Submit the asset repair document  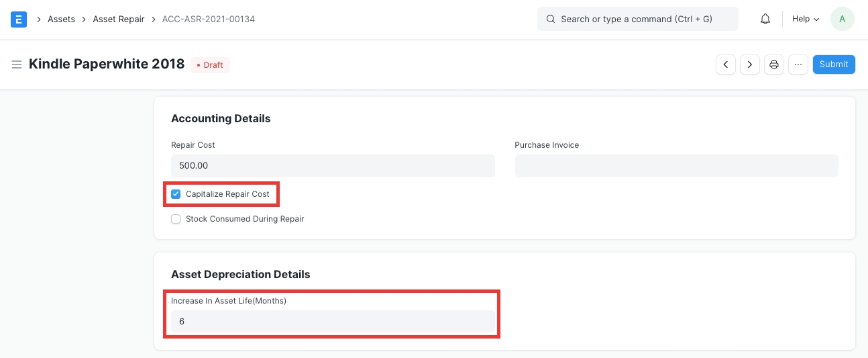point(834,64)
